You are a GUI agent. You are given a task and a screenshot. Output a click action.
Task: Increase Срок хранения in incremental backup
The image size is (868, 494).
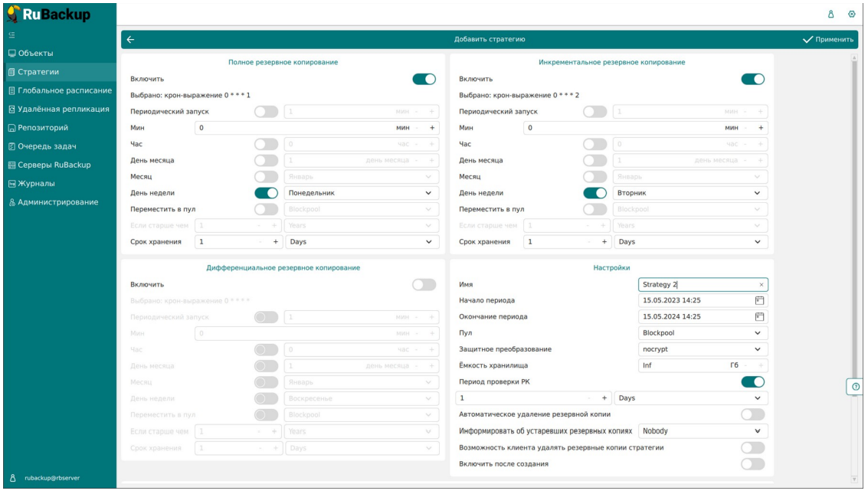tap(604, 242)
